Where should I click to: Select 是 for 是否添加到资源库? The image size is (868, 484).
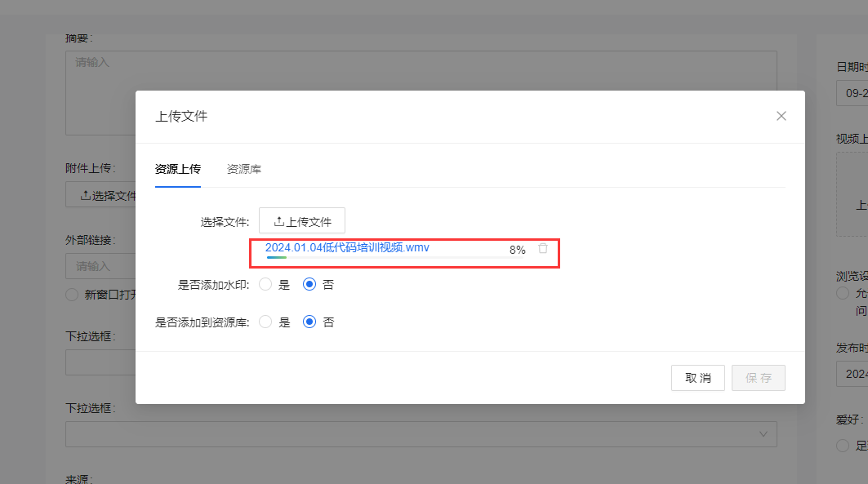(x=265, y=322)
